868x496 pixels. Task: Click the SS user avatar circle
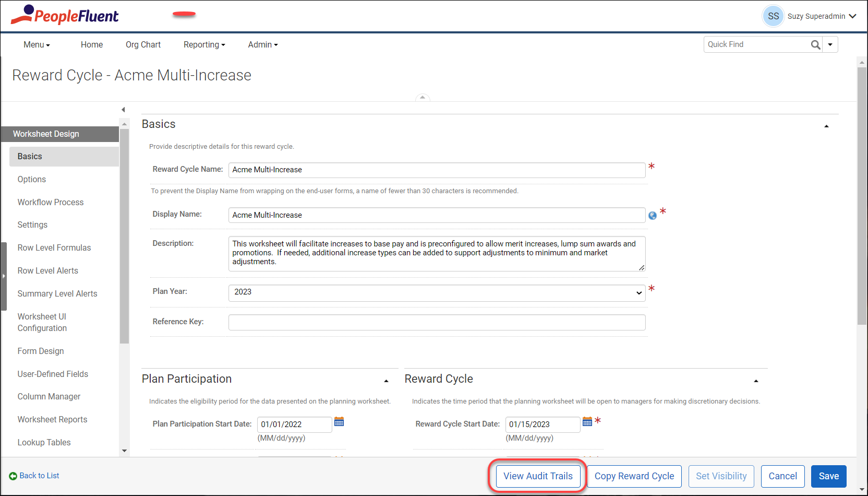[x=773, y=16]
